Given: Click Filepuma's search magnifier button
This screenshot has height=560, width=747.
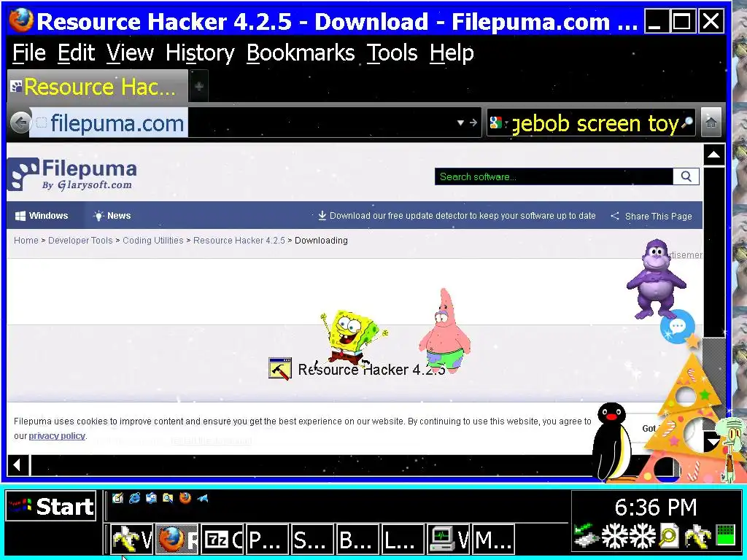Looking at the screenshot, I should pyautogui.click(x=686, y=176).
